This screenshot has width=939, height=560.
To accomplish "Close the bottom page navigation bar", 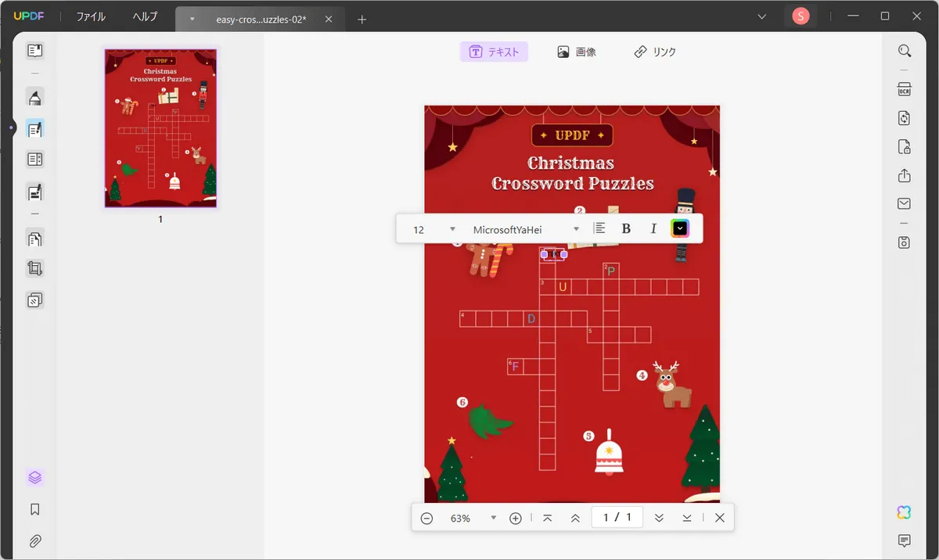I will (720, 518).
